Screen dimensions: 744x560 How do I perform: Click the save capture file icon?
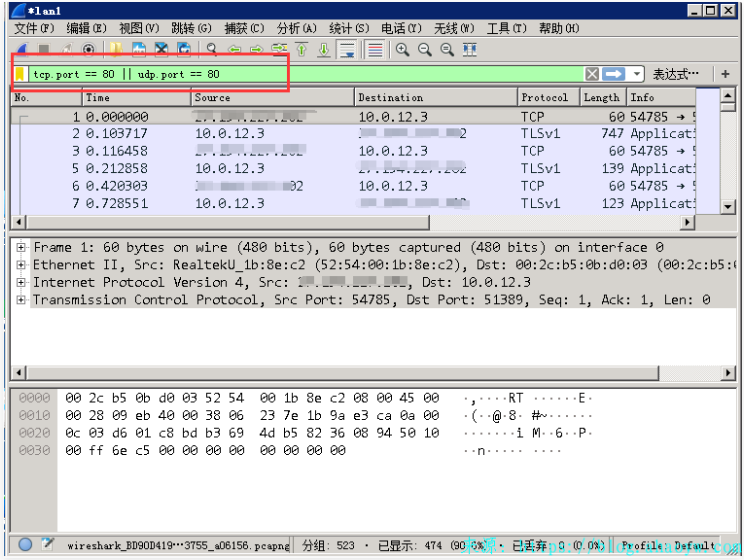click(x=139, y=49)
